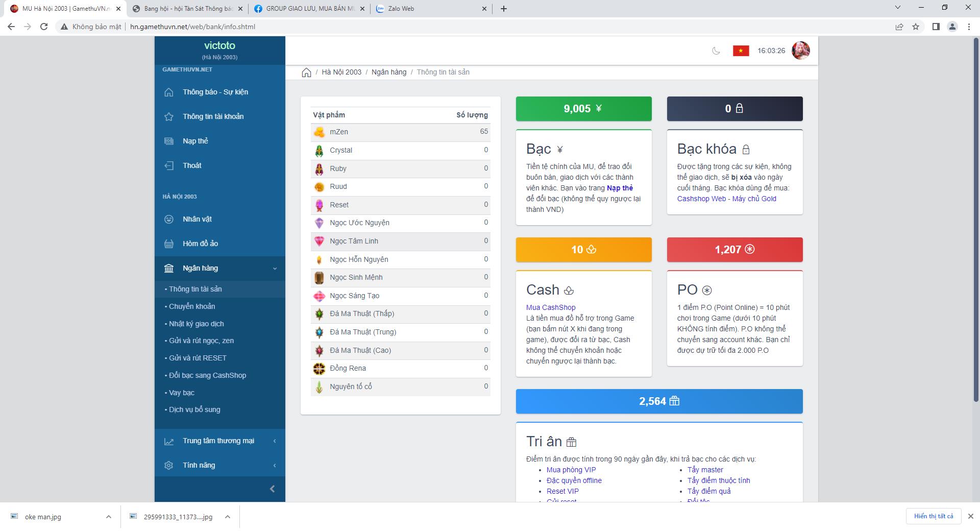This screenshot has width=980, height=531.
Task: Click the green 9,005 Bạc balance bar
Action: tap(583, 109)
